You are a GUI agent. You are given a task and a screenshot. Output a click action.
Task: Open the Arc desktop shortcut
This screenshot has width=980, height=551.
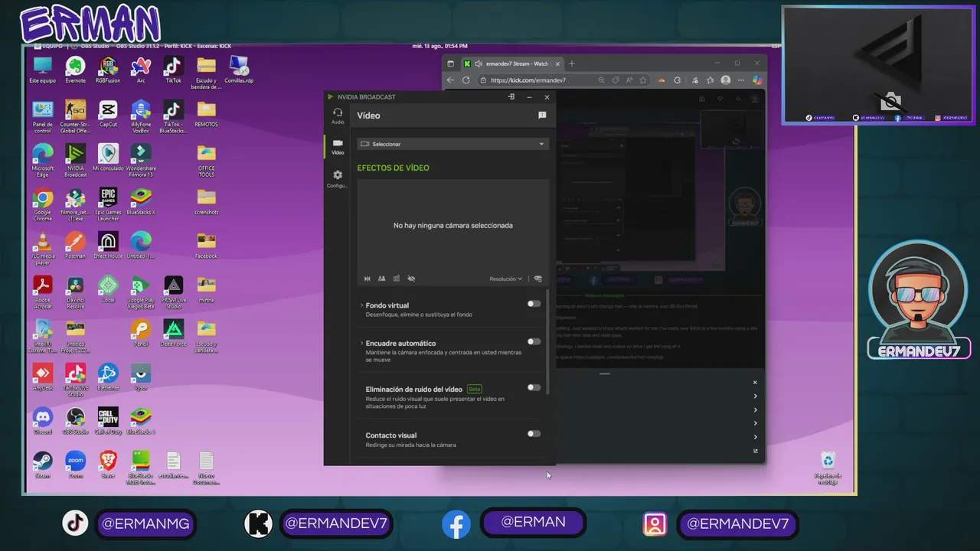(x=141, y=69)
